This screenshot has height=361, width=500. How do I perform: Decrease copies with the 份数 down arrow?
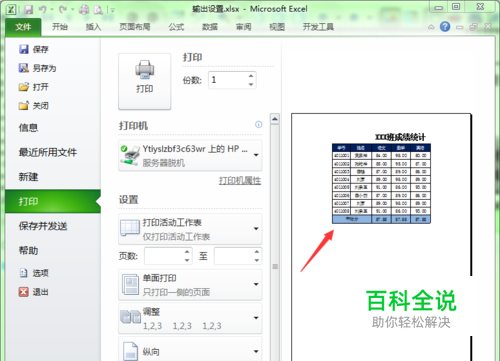coord(251,84)
